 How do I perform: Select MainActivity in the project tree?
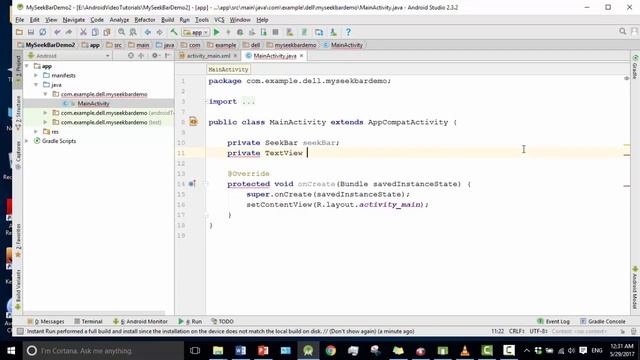(x=93, y=103)
